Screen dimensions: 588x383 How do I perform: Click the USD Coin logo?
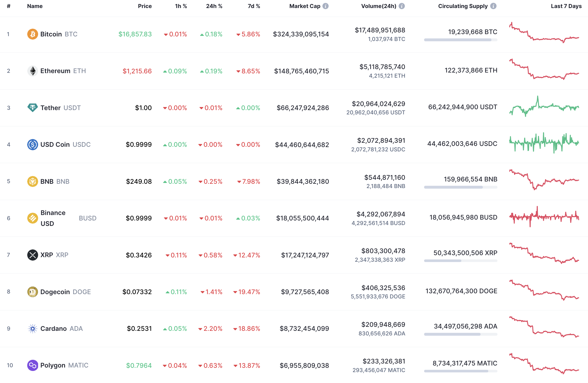[33, 144]
